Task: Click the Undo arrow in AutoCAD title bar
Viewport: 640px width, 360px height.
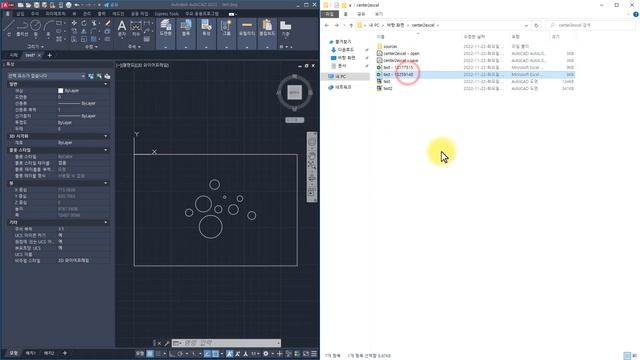Action: [77, 5]
